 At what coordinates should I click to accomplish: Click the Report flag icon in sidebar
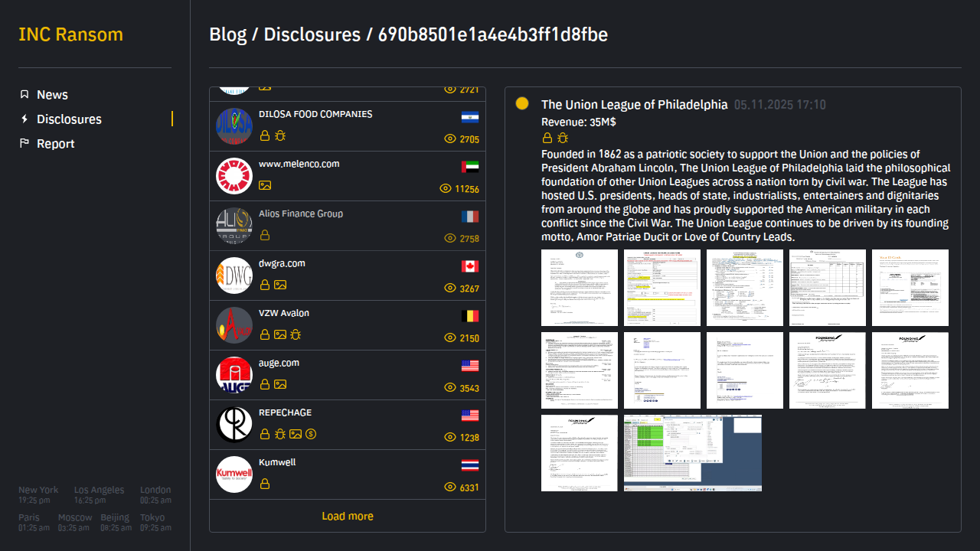[24, 144]
